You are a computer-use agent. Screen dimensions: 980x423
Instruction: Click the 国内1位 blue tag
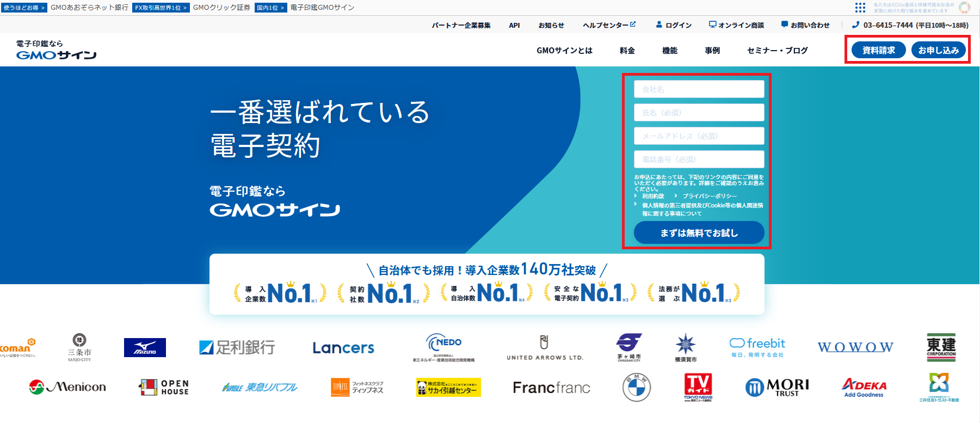(x=270, y=8)
